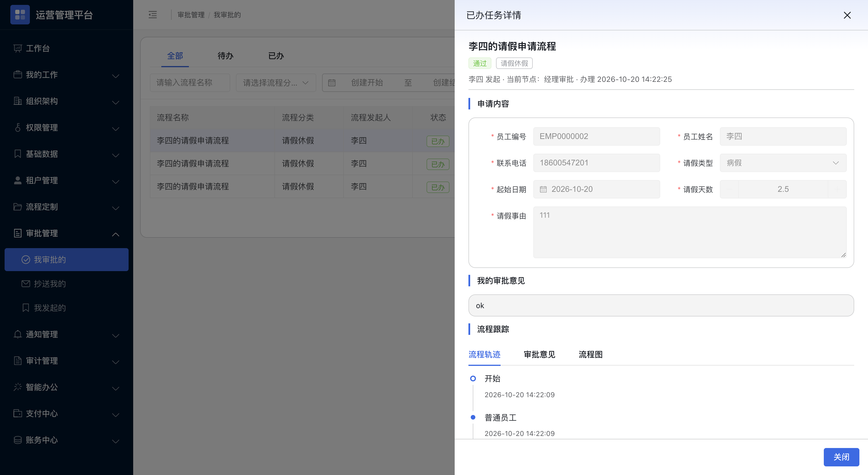The width and height of the screenshot is (868, 475).
Task: Click the 基础数据 bookmark icon
Action: [x=18, y=154]
